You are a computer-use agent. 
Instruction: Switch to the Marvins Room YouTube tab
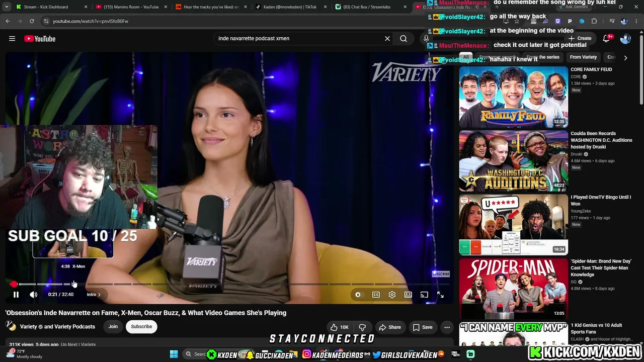pos(131,7)
